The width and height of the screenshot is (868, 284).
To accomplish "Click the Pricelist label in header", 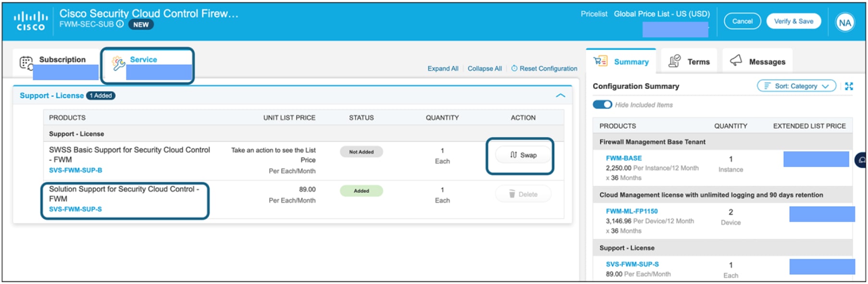I will click(x=594, y=14).
